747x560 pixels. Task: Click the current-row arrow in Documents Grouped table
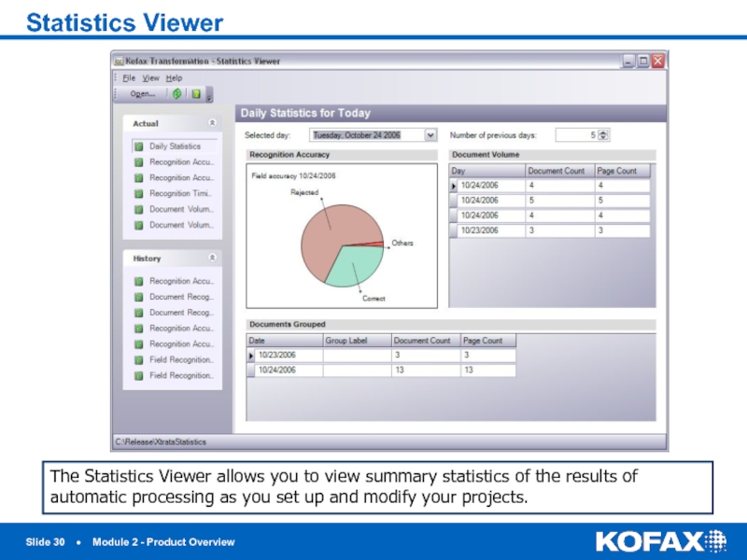(251, 356)
